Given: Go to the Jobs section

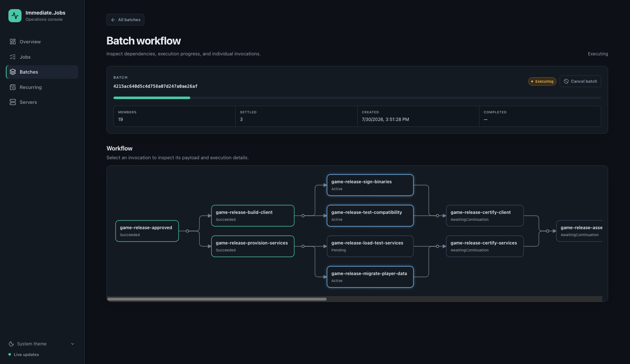Looking at the screenshot, I should pos(42,57).
